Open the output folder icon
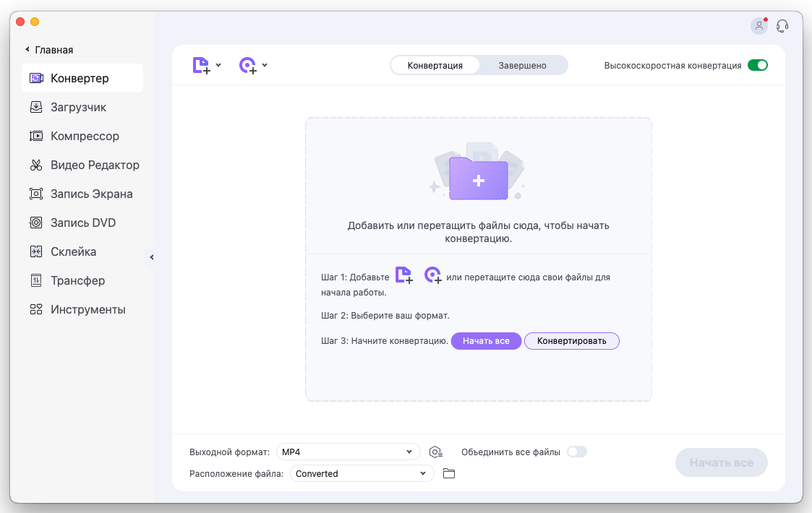 coord(449,474)
